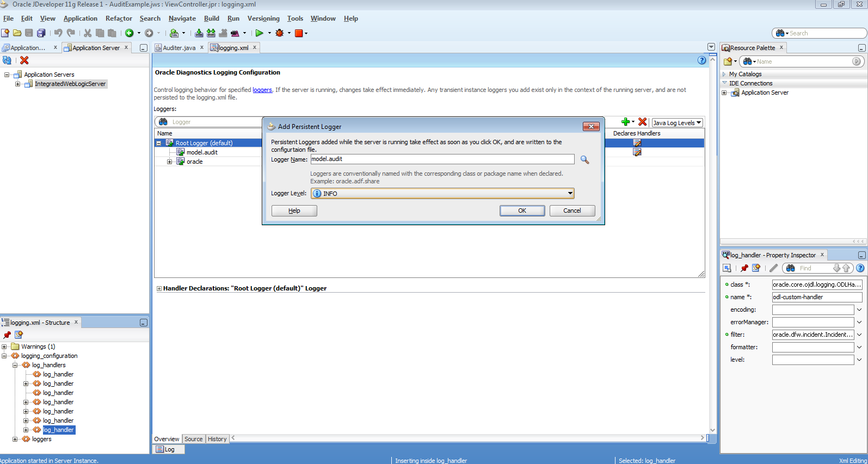Screen dimensions: 868x464
Task: Click the Debug ladybug icon
Action: pyautogui.click(x=280, y=33)
